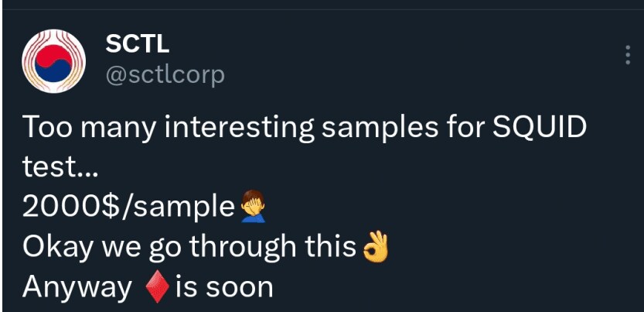The height and width of the screenshot is (312, 644).
Task: Open the SCTL display name link
Action: point(135,43)
